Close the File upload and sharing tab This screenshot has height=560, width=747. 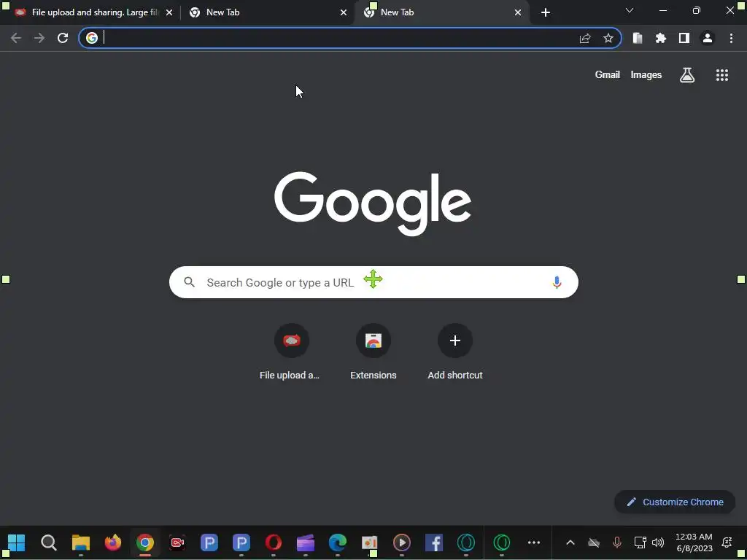coord(169,12)
